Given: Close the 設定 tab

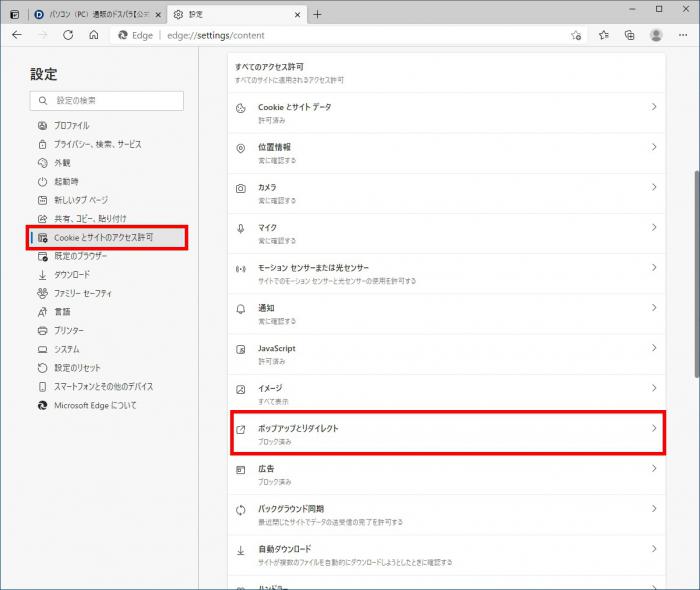Looking at the screenshot, I should point(297,15).
